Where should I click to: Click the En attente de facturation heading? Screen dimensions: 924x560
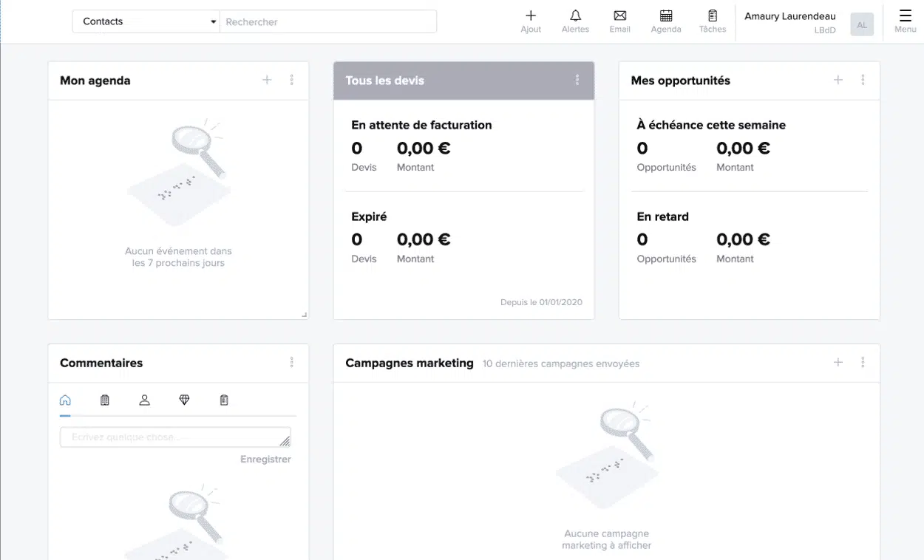click(421, 125)
